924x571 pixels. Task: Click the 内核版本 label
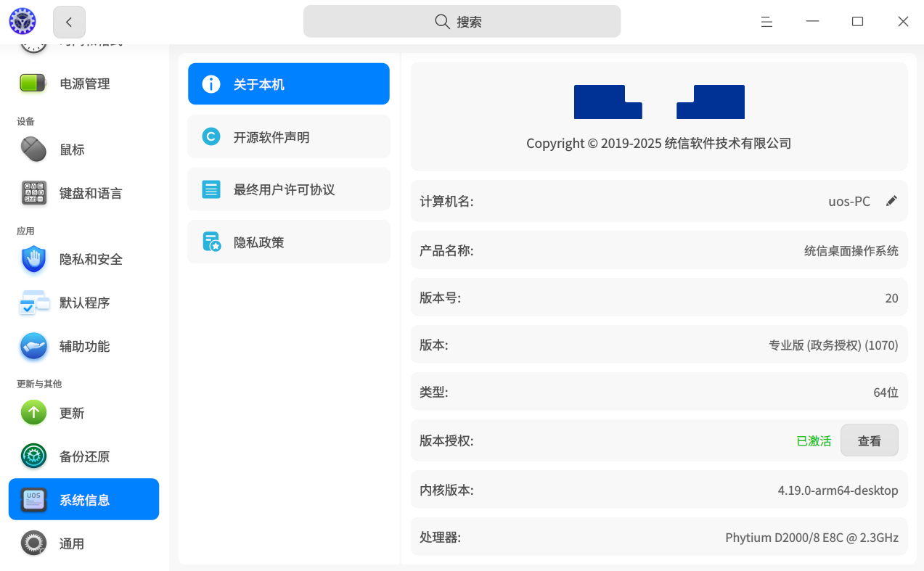coord(446,490)
